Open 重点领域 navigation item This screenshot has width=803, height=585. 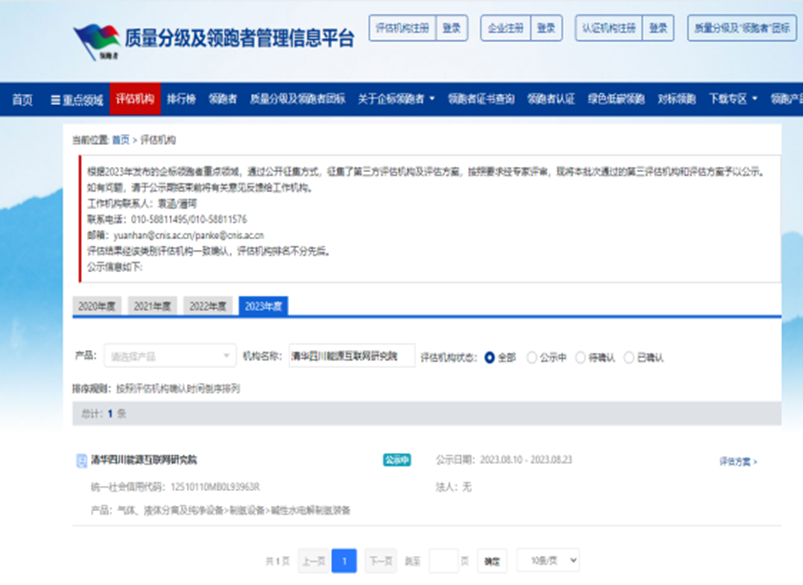77,100
